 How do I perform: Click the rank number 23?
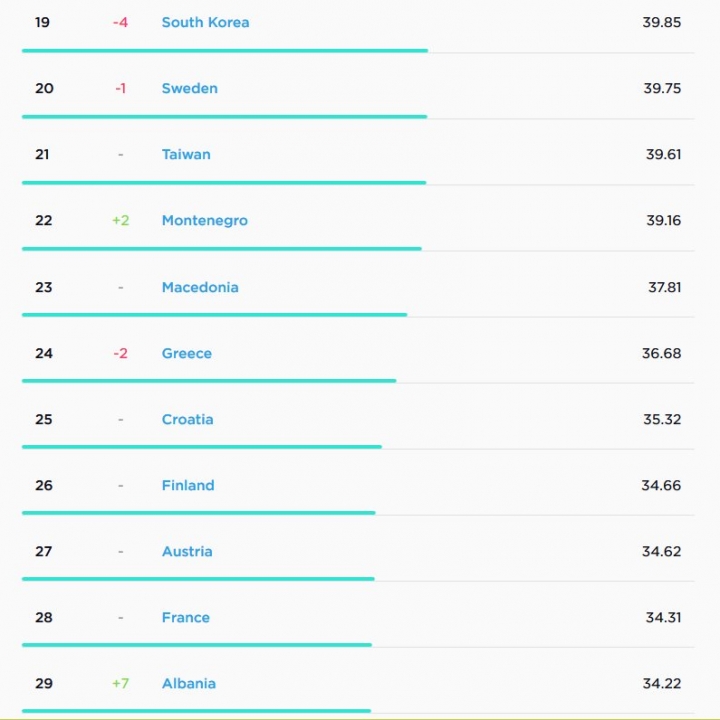click(x=44, y=287)
